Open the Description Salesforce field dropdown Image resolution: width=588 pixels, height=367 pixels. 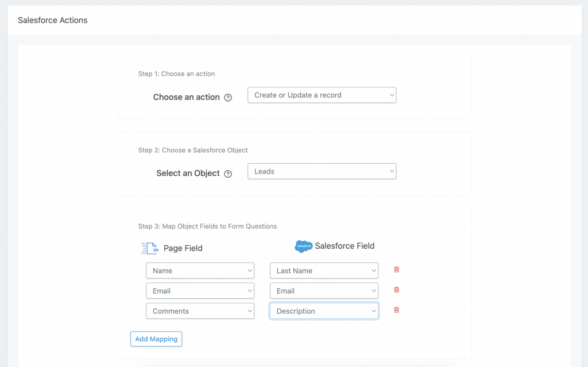(324, 310)
